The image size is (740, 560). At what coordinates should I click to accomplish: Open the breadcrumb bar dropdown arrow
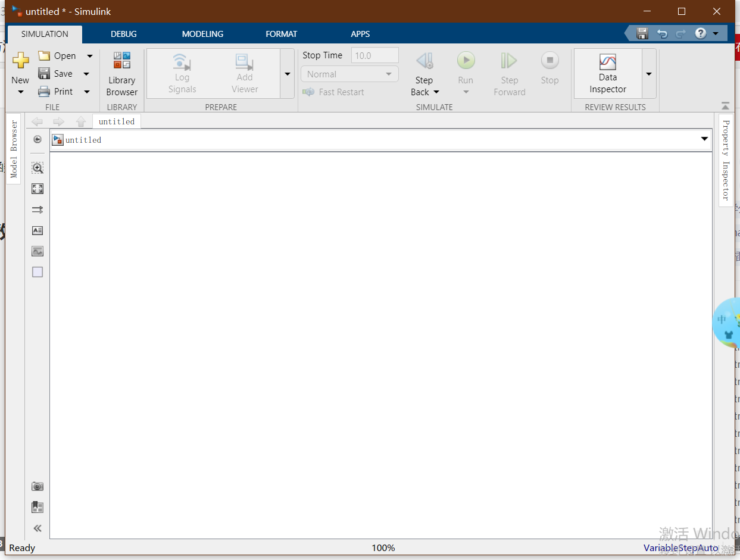point(704,139)
